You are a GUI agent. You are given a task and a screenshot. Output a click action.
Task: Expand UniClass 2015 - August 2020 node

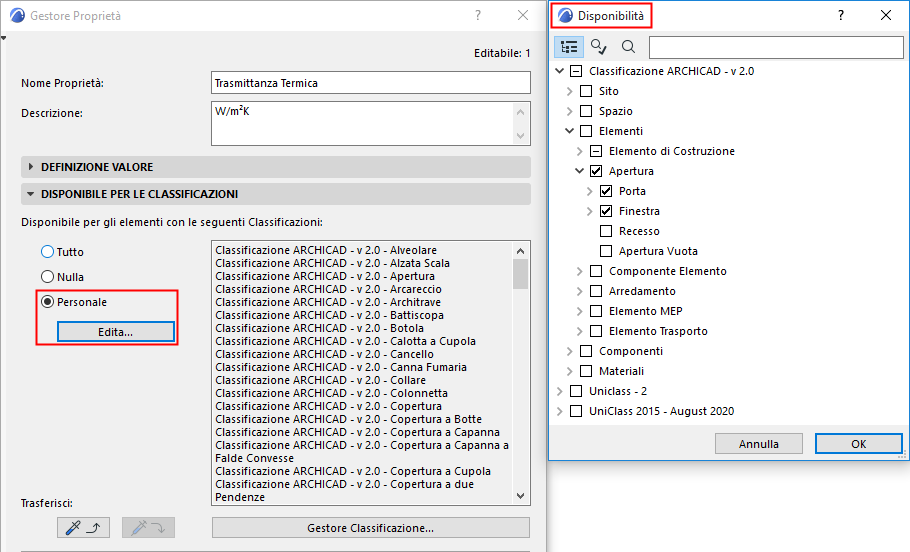559,412
